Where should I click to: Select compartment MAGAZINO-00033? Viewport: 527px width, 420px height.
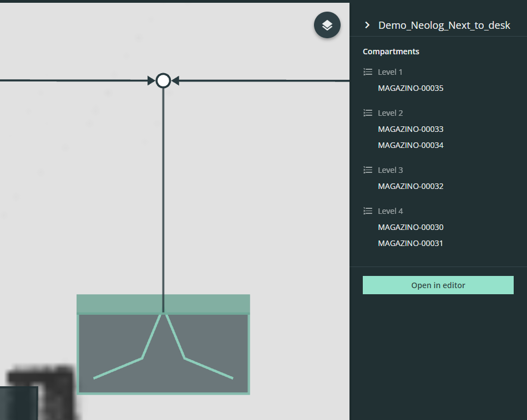(x=411, y=129)
